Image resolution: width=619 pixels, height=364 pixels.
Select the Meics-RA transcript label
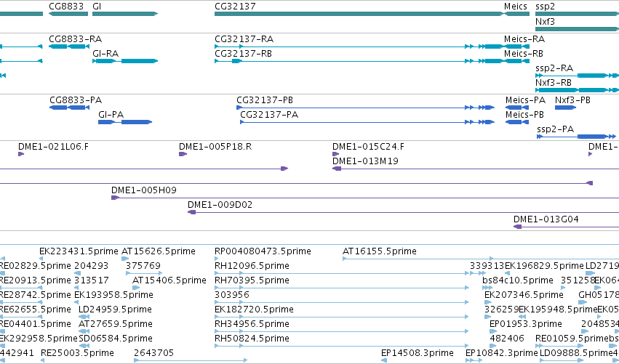(524, 39)
